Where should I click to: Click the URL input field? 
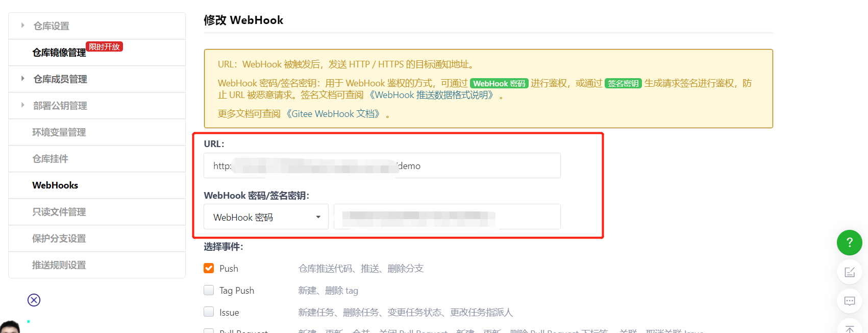[382, 165]
